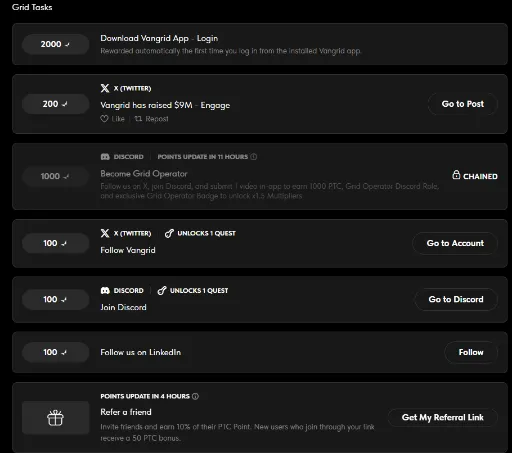Click the X logo on Vangrid raised post task
512x453 pixels.
[x=105, y=88]
